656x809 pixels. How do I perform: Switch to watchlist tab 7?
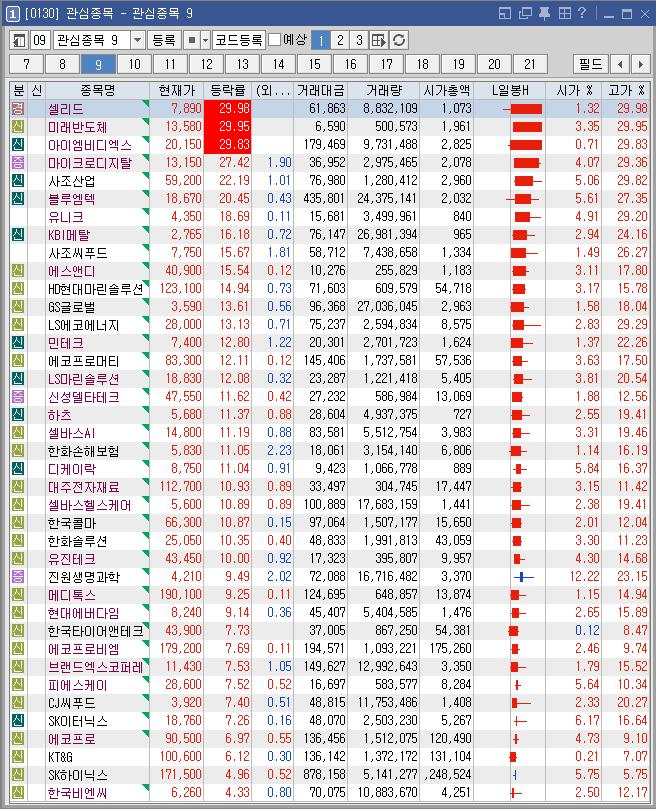pyautogui.click(x=26, y=64)
